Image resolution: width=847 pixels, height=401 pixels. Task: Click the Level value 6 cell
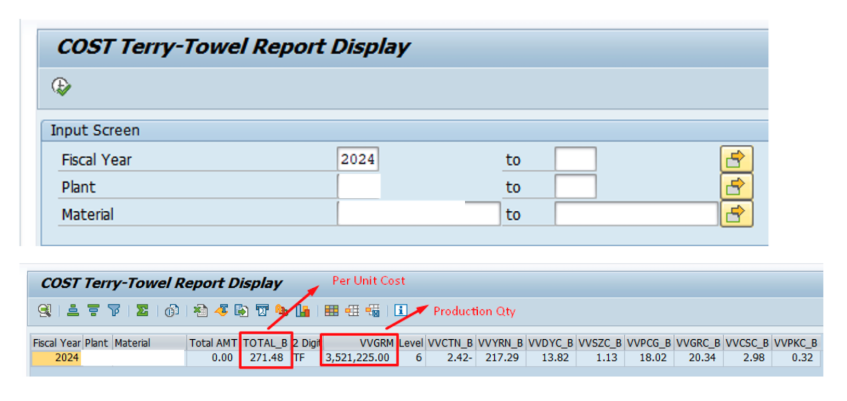tap(411, 358)
